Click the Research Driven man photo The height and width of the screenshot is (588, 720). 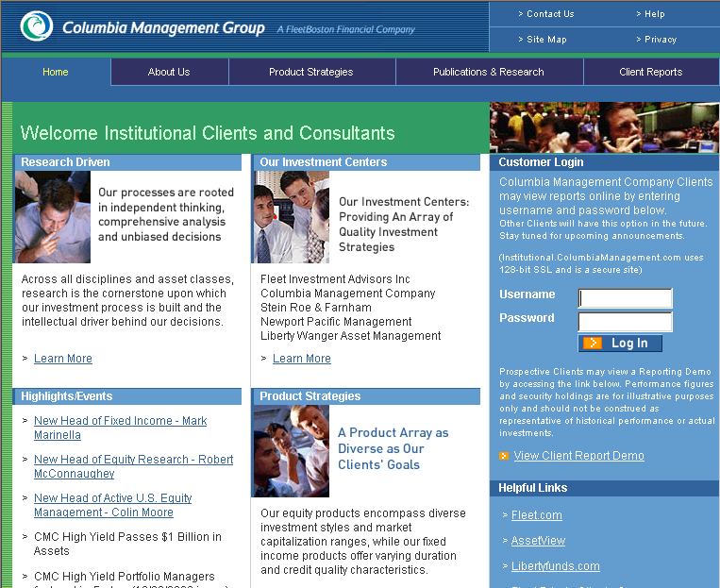tap(52, 217)
